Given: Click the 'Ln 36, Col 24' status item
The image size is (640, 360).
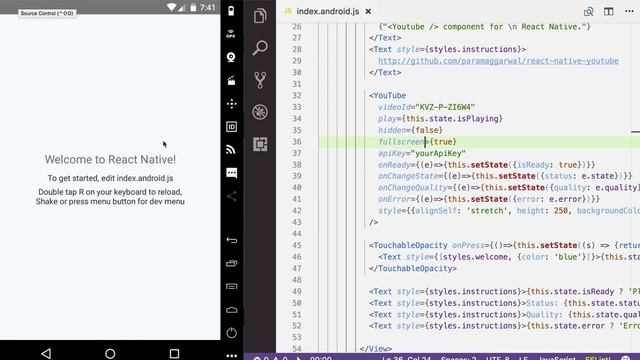Looking at the screenshot, I should tap(407, 358).
